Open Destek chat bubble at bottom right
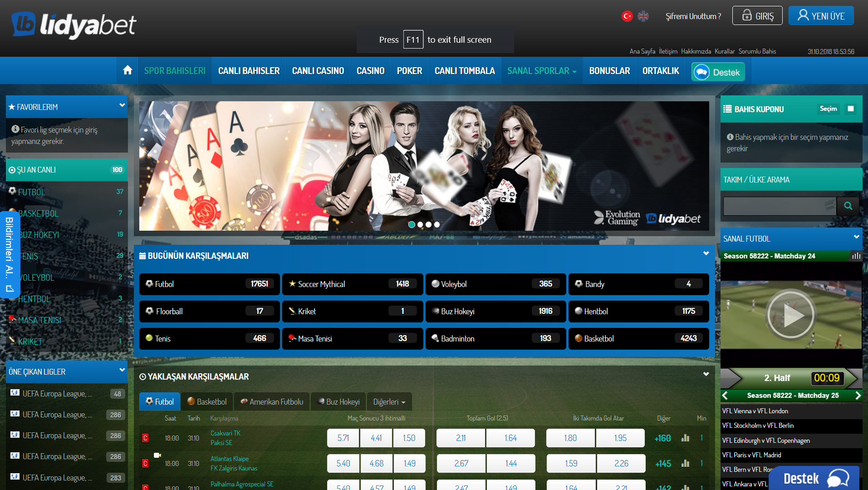Viewport: 868px width, 490px height. [x=814, y=478]
